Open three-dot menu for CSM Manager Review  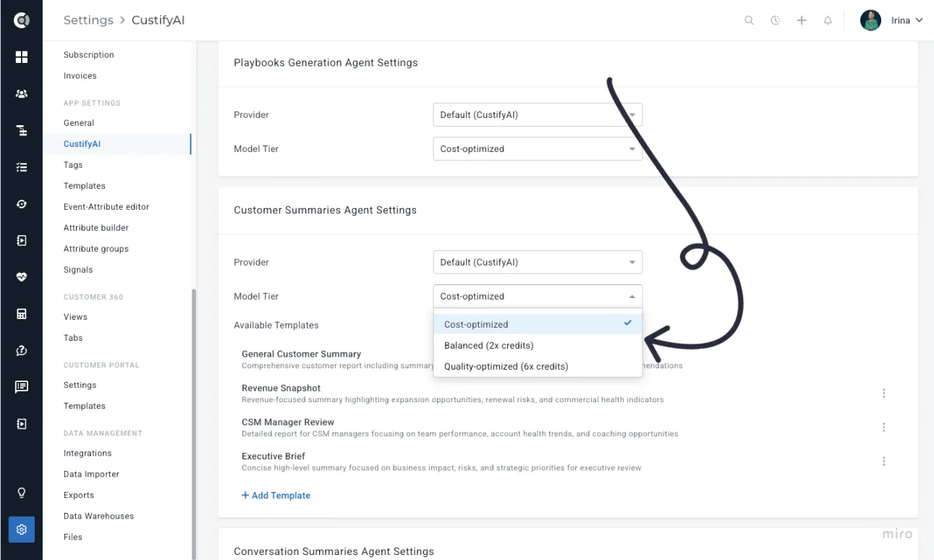(884, 428)
